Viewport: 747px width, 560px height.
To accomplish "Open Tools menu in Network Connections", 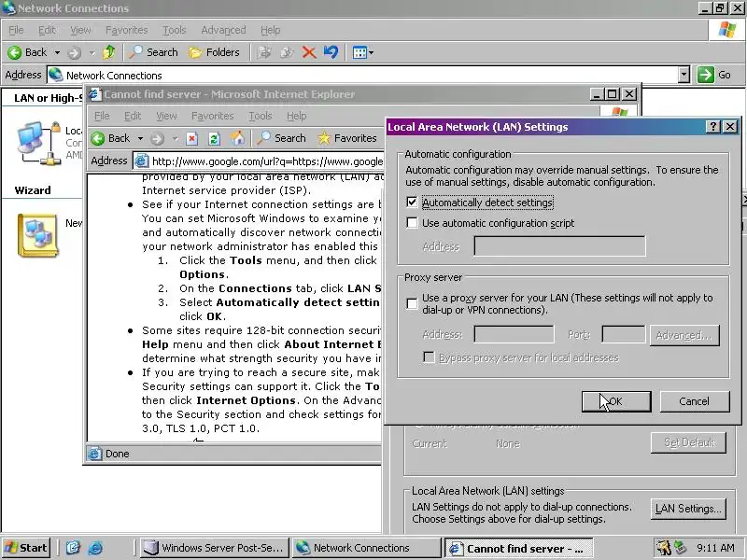I will pos(175,30).
